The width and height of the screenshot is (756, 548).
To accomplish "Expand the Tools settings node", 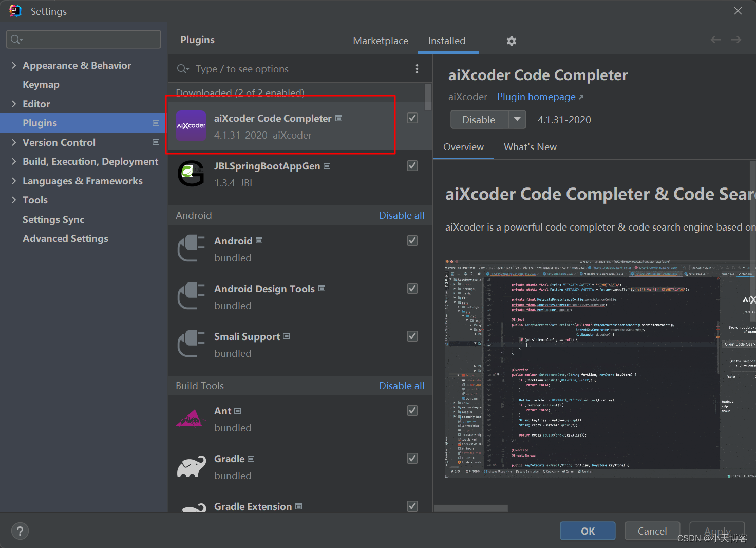I will [14, 200].
